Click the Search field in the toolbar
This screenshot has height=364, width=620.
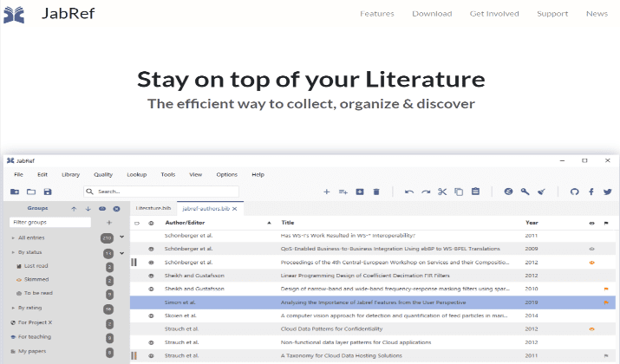click(x=161, y=192)
